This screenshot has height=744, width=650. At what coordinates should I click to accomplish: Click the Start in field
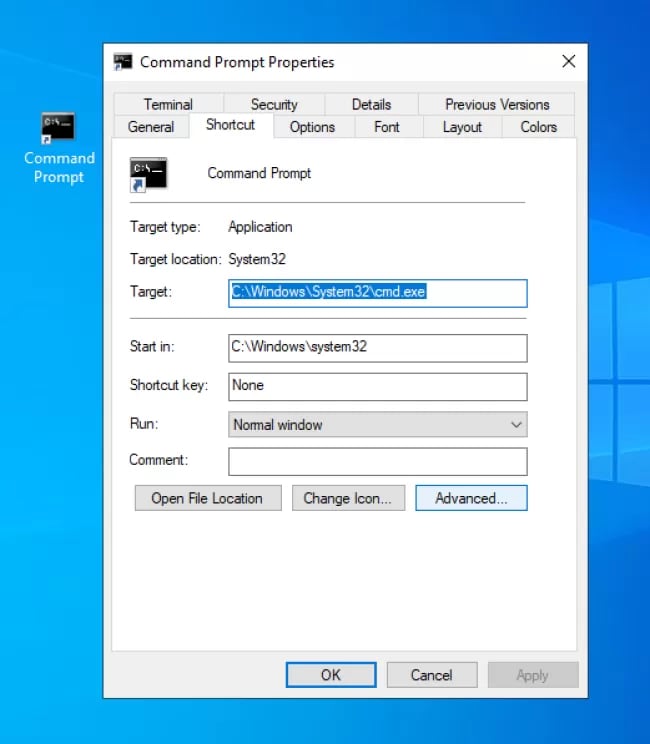click(x=378, y=348)
